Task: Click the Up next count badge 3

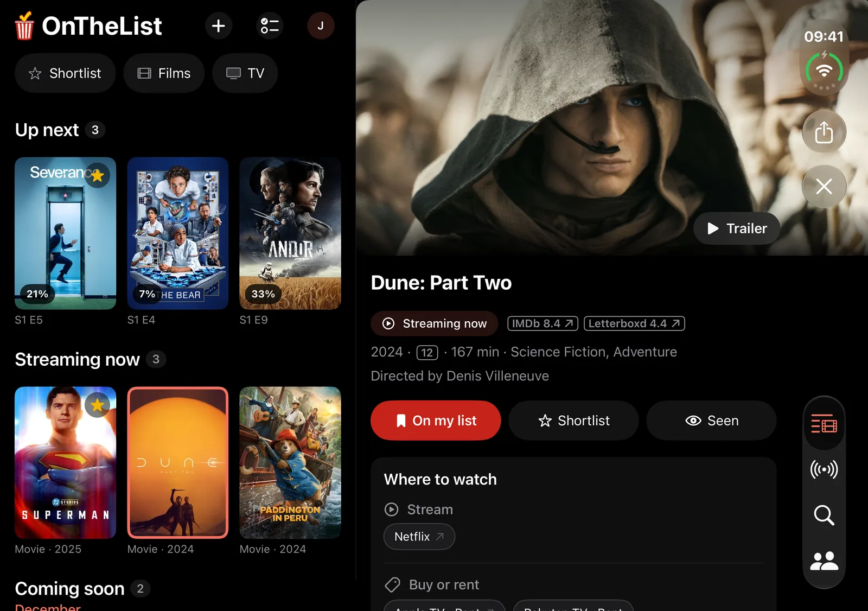Action: click(x=95, y=130)
